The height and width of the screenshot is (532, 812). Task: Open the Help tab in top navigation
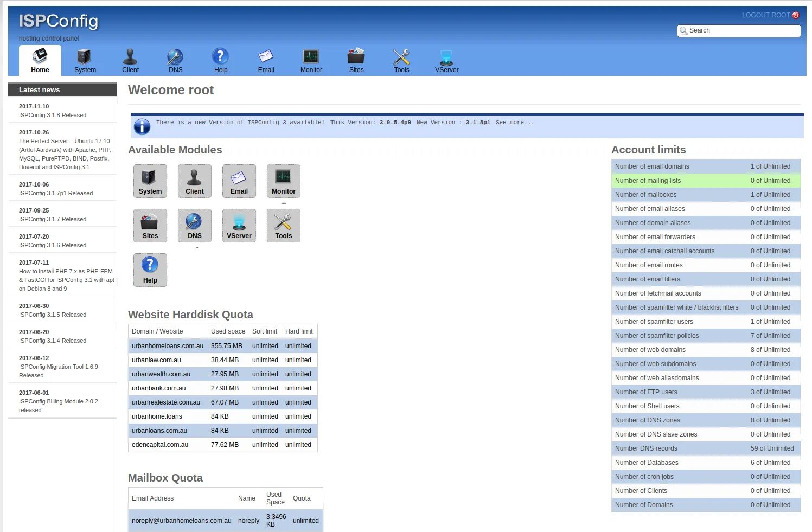click(x=220, y=61)
